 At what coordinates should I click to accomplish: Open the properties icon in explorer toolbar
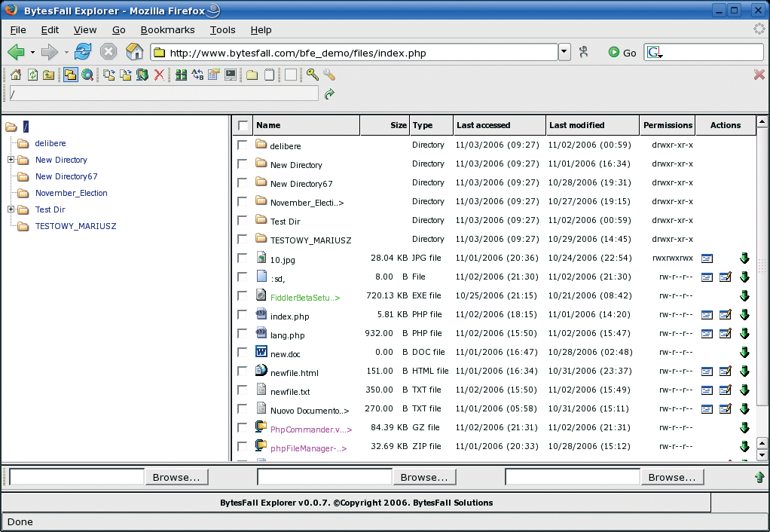(214, 75)
